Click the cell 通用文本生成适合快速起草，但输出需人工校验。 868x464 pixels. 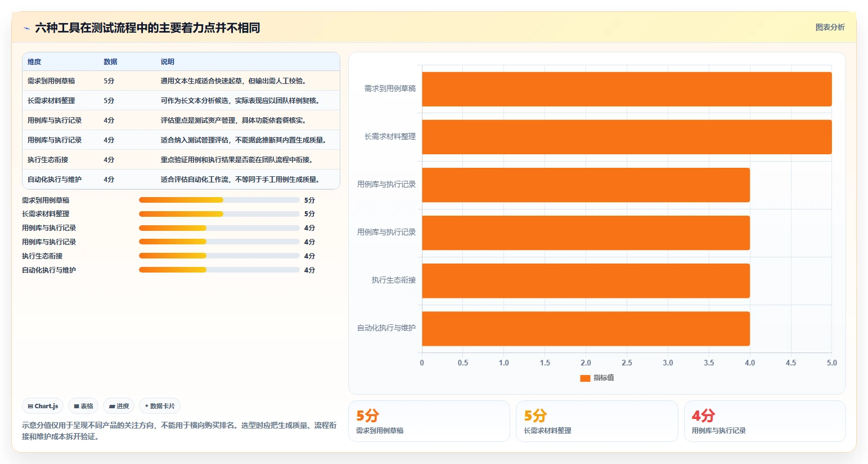235,81
